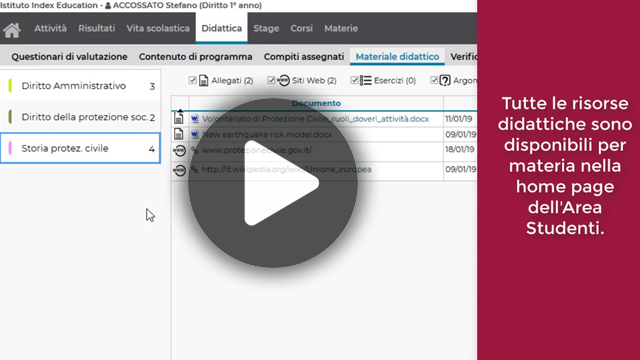Click the Siti Web globe icon

(283, 80)
